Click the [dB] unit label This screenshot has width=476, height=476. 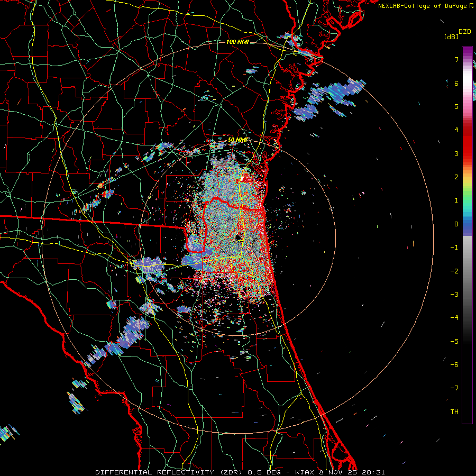point(452,36)
